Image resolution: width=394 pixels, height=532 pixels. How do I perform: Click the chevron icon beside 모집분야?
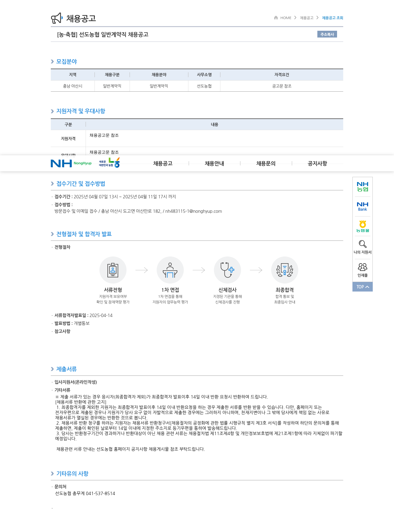(x=52, y=62)
